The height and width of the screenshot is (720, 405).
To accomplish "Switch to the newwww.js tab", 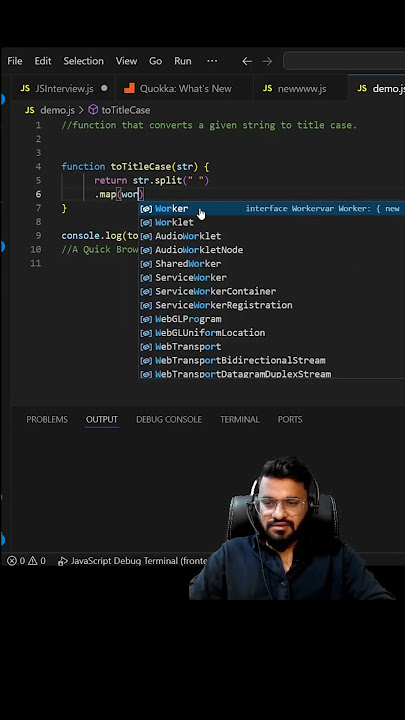I will tap(294, 89).
